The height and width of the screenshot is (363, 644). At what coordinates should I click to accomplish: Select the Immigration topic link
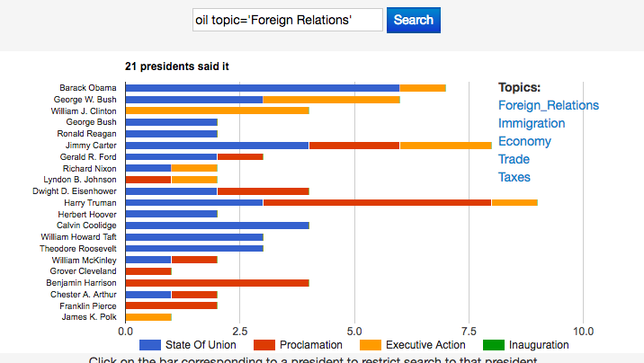532,123
